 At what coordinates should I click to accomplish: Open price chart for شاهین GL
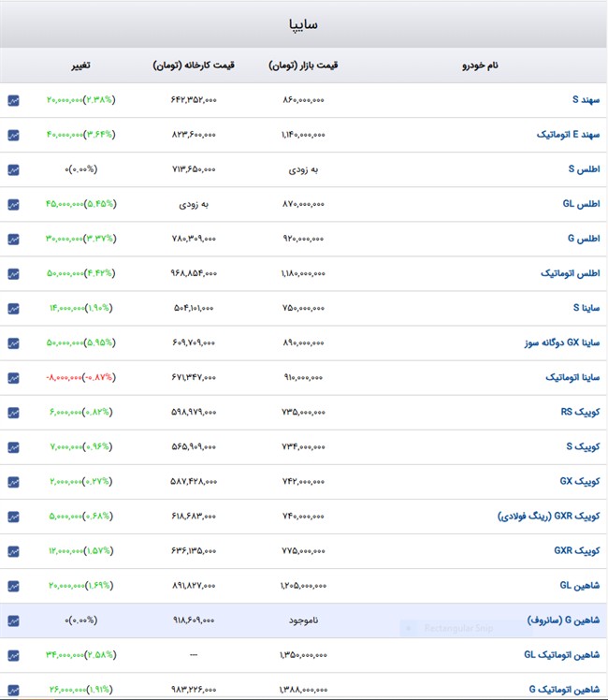tap(13, 586)
